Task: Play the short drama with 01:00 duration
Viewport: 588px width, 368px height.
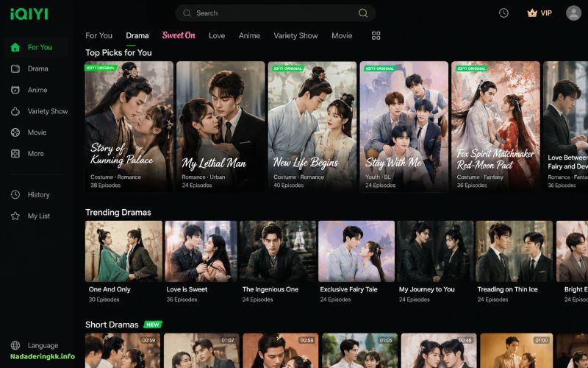Action: tap(518, 351)
